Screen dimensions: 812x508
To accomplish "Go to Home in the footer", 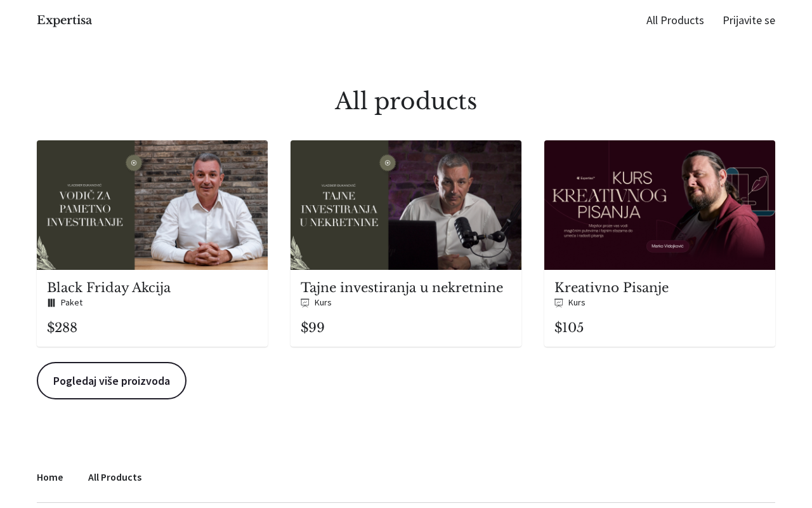I will click(50, 477).
